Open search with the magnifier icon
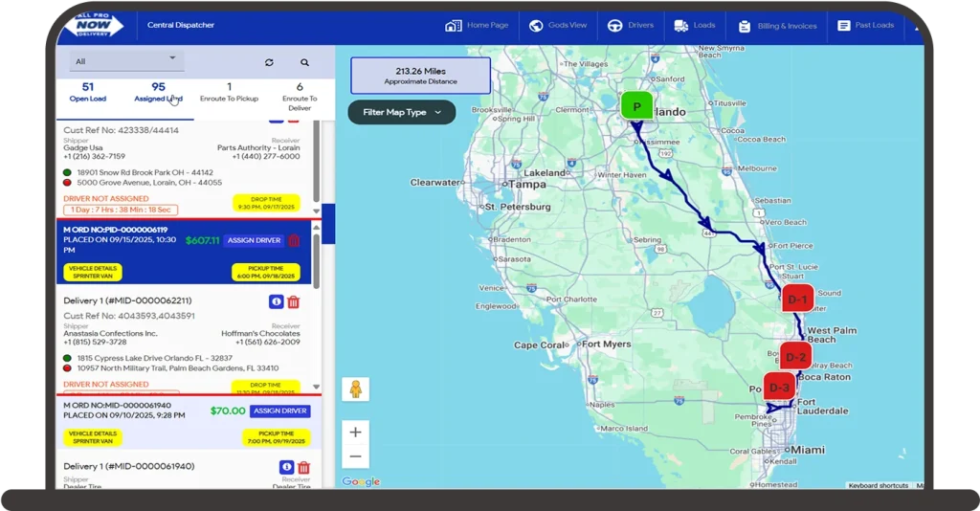980x511 pixels. coord(304,62)
